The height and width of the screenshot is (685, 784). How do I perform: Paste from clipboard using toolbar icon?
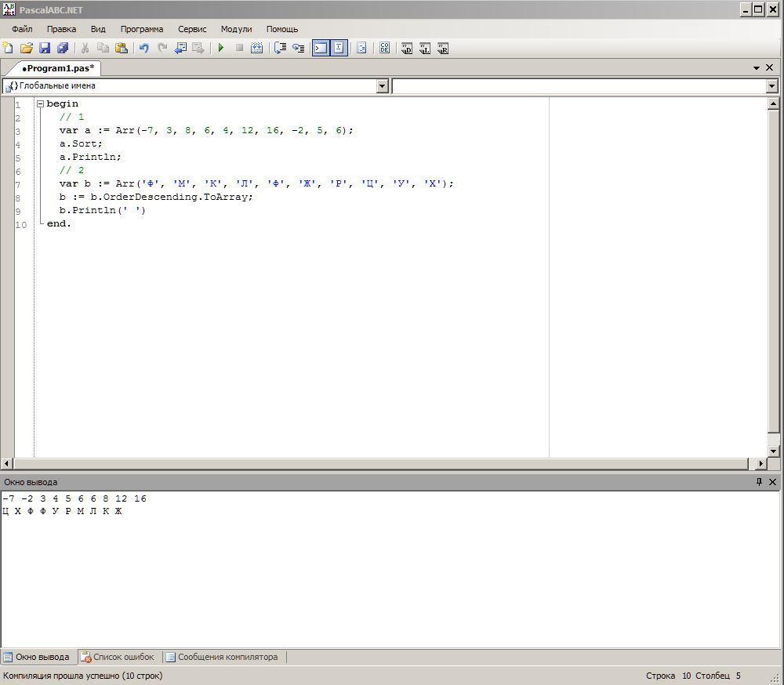(x=121, y=48)
